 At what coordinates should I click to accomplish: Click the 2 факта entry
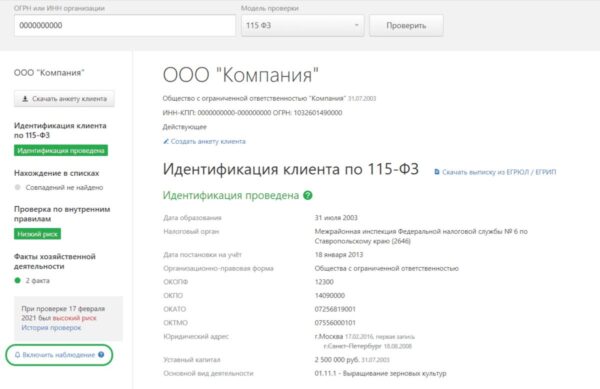(x=38, y=280)
